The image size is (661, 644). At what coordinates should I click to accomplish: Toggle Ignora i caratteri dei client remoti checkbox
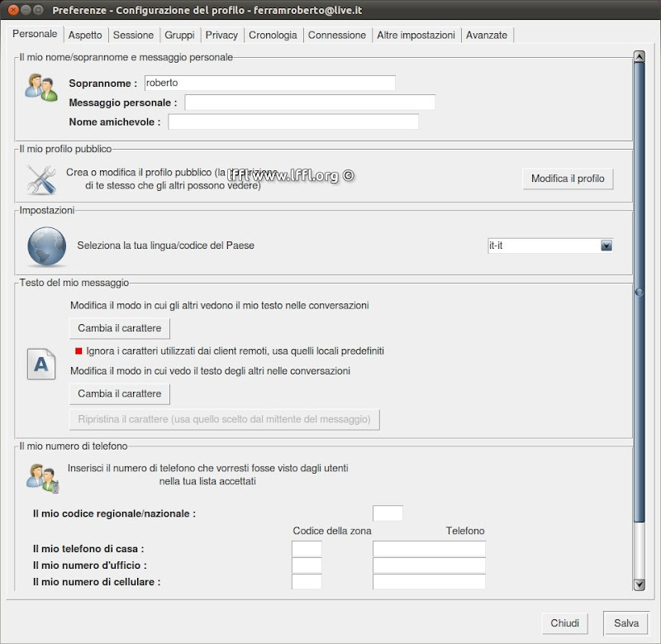[x=78, y=351]
